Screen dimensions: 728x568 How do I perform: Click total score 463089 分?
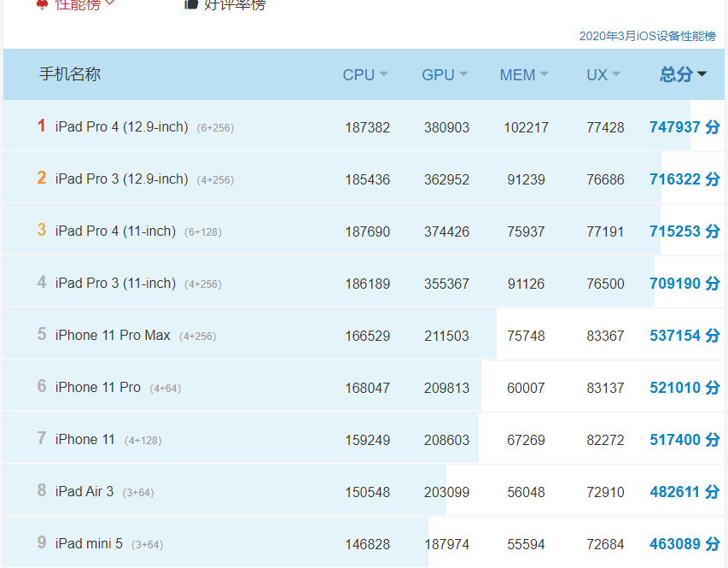coord(684,543)
